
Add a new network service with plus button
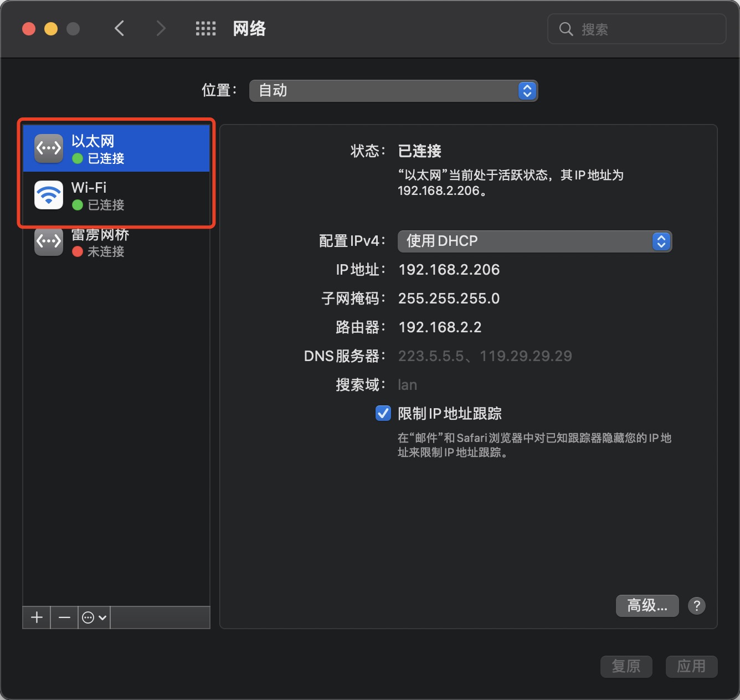[35, 617]
